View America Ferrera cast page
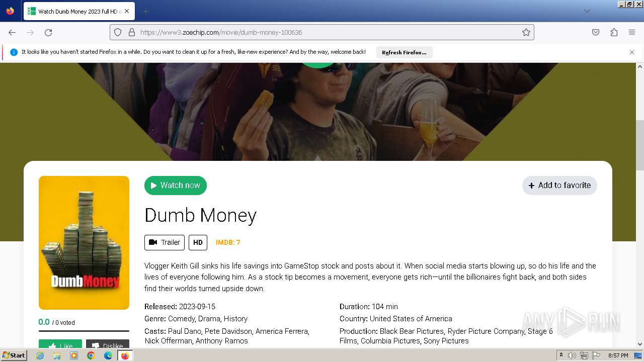 [x=282, y=331]
